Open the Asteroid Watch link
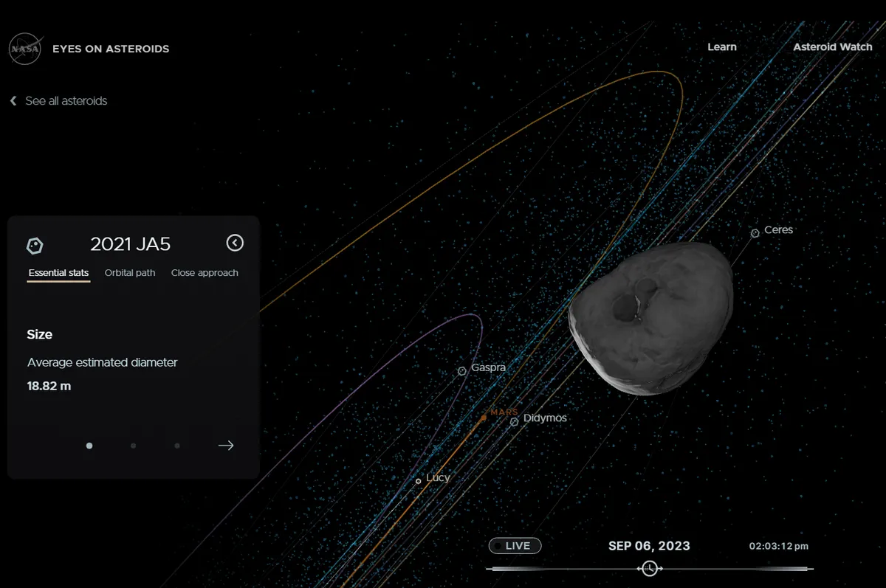This screenshot has height=588, width=886. tap(832, 46)
